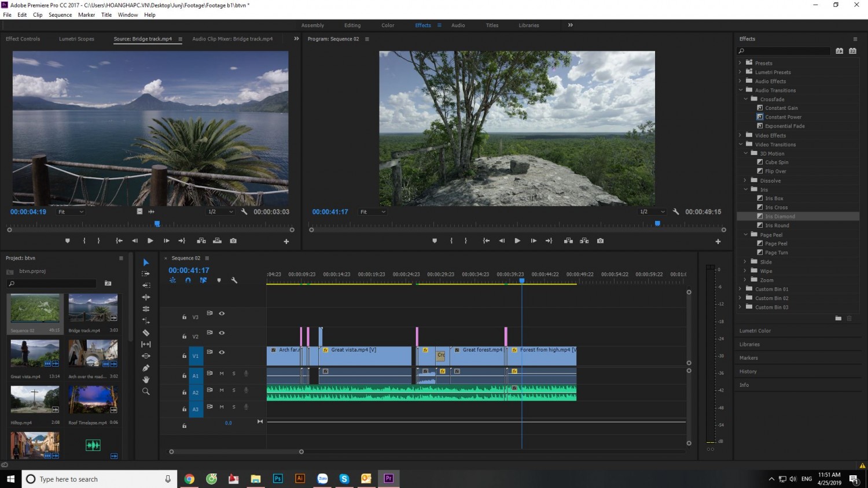868x488 pixels.
Task: Expand the Video Effects folder
Action: coord(740,135)
